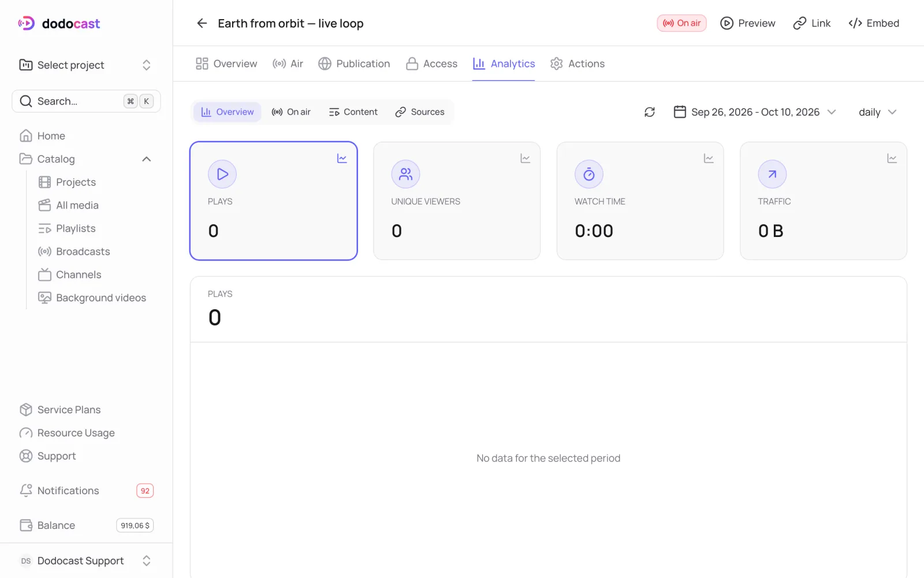Select the Unique Viewers metric card
Image resolution: width=924 pixels, height=578 pixels.
tap(457, 201)
